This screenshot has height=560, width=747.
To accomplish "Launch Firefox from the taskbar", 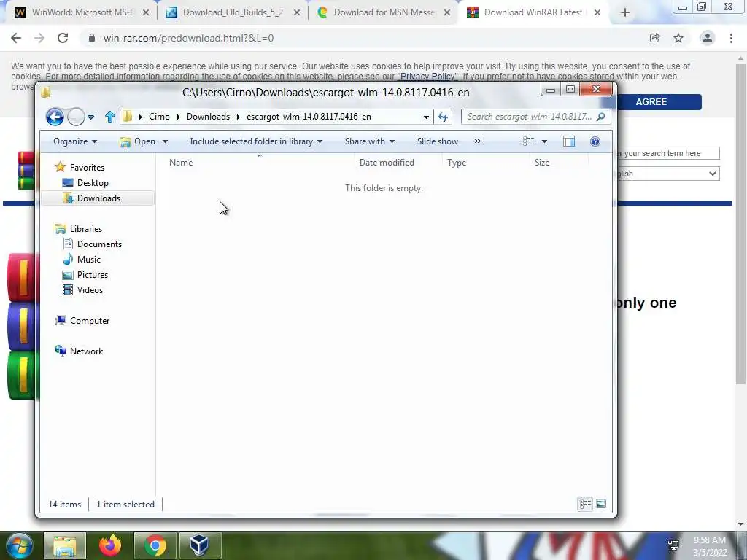I will pyautogui.click(x=110, y=545).
